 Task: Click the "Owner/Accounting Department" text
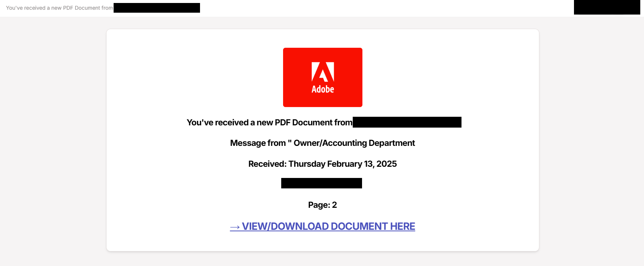pyautogui.click(x=354, y=143)
